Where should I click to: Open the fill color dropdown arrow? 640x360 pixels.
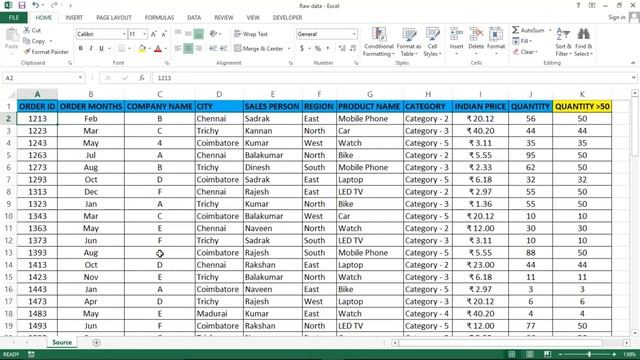tap(149, 49)
